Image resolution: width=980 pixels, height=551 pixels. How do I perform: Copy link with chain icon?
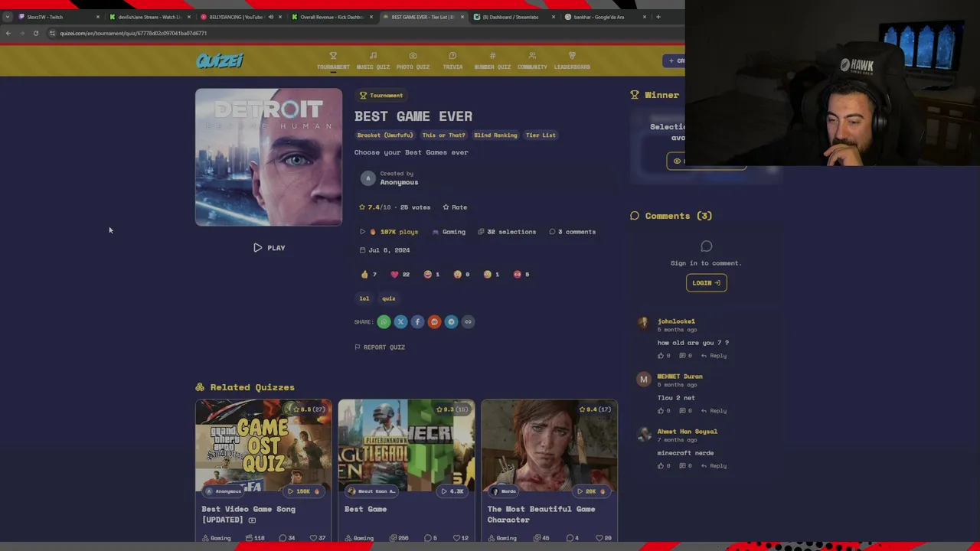pos(468,322)
